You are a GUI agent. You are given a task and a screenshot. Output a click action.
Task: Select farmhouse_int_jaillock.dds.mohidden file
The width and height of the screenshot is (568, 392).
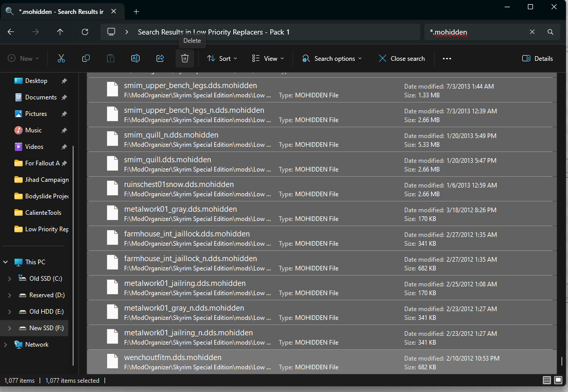[322, 238]
